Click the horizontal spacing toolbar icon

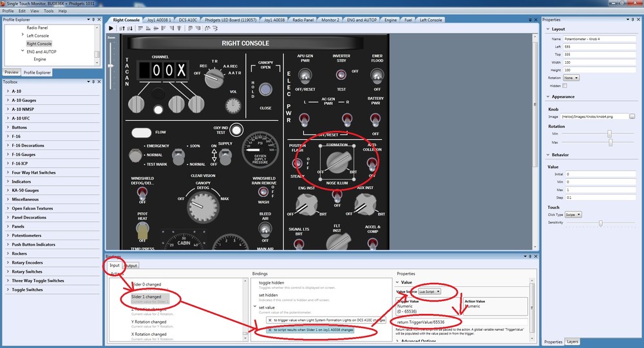point(207,28)
